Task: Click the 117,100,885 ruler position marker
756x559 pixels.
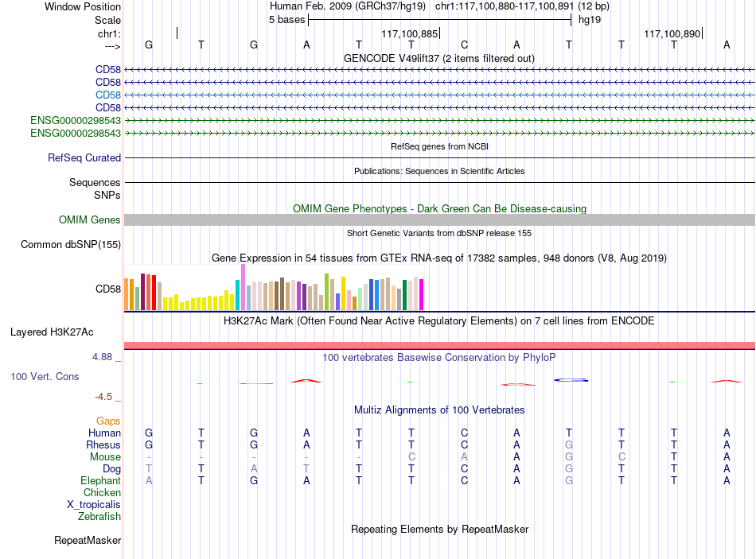Action: (411, 33)
